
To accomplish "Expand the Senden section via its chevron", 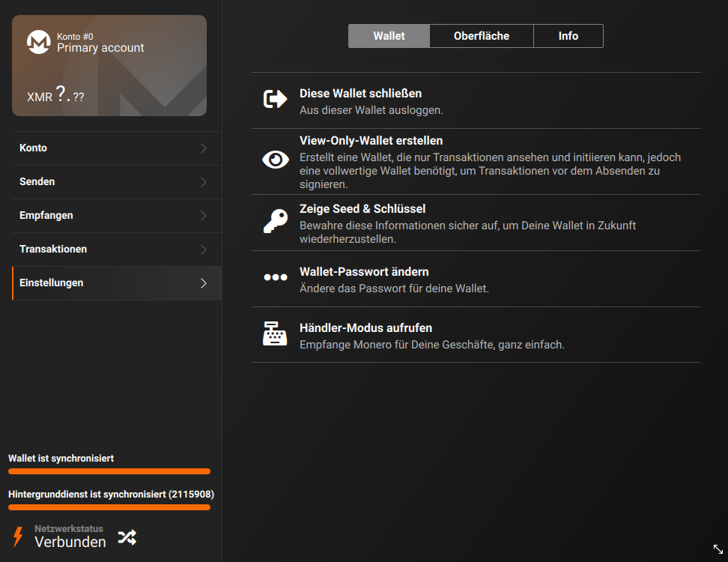I will [203, 181].
